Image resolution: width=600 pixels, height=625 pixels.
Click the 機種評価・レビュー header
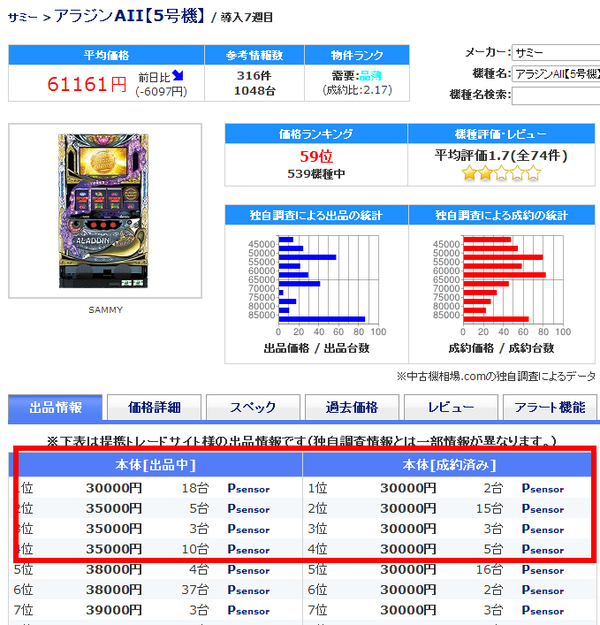click(501, 134)
